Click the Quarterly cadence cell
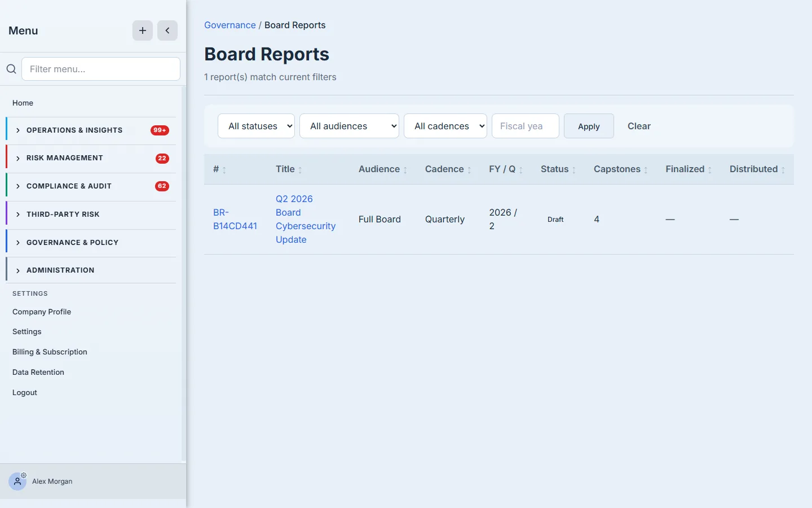Viewport: 812px width, 508px height. click(x=445, y=219)
